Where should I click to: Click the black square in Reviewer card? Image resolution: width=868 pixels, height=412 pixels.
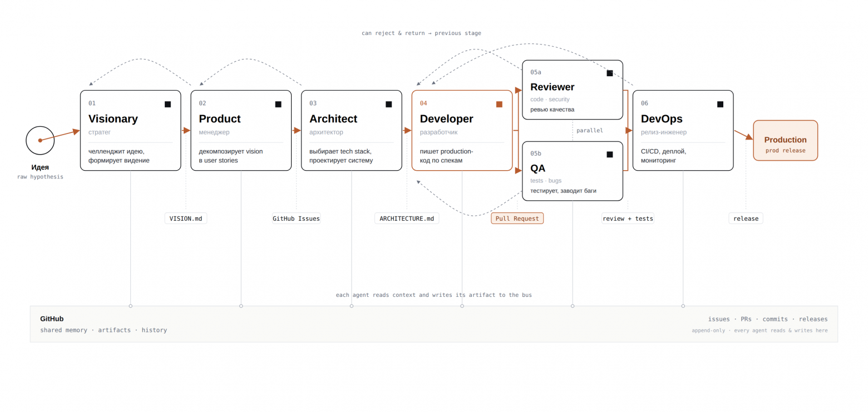[x=609, y=73]
